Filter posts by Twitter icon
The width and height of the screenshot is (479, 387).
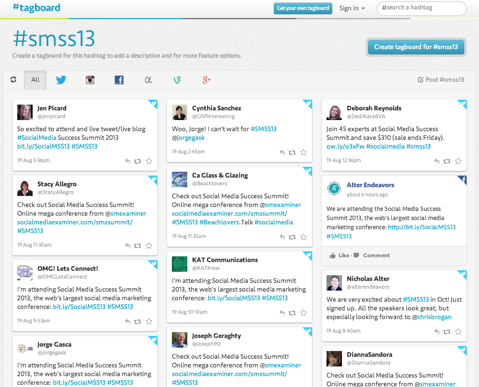pos(61,80)
